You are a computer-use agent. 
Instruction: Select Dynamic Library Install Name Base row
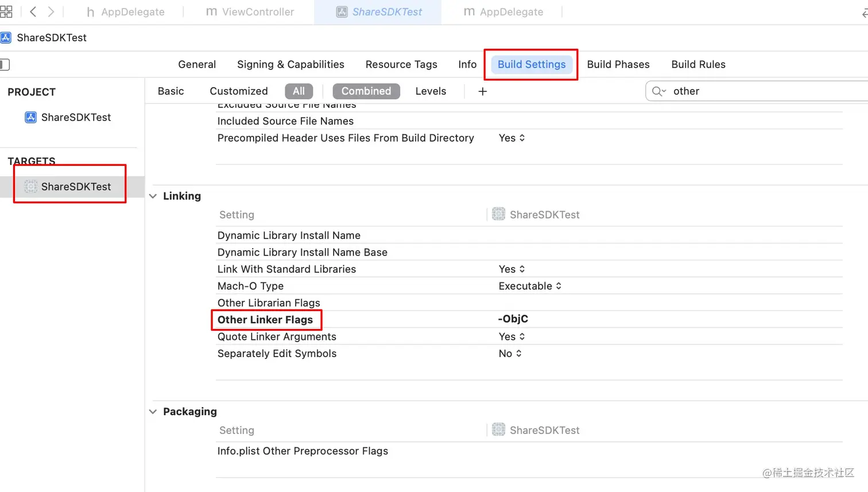pyautogui.click(x=529, y=252)
